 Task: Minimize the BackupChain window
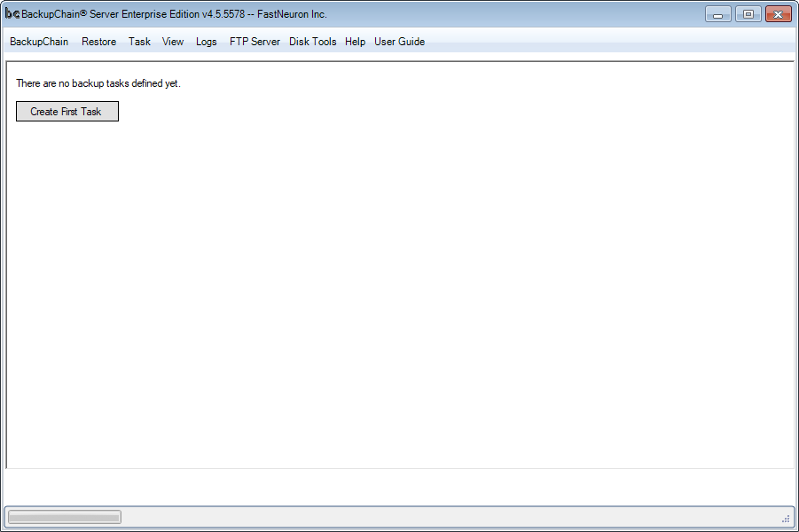[x=718, y=14]
